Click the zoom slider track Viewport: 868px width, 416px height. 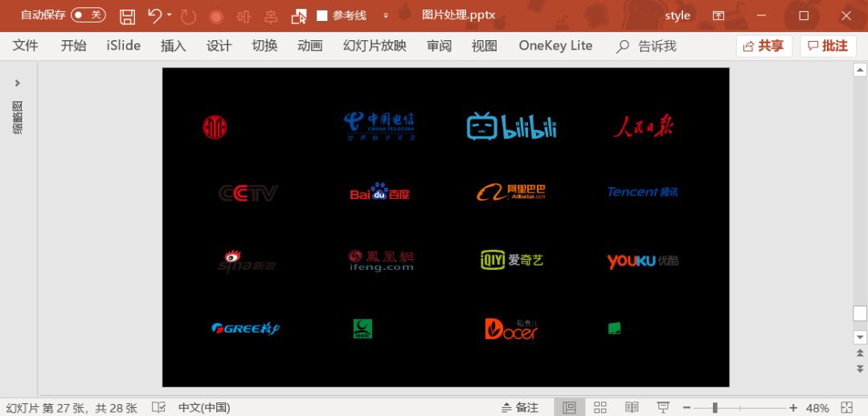[x=739, y=408]
